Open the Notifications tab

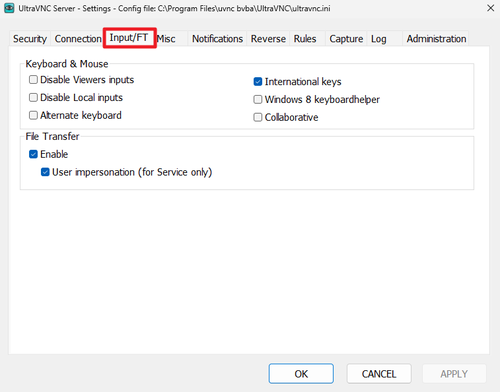click(217, 39)
